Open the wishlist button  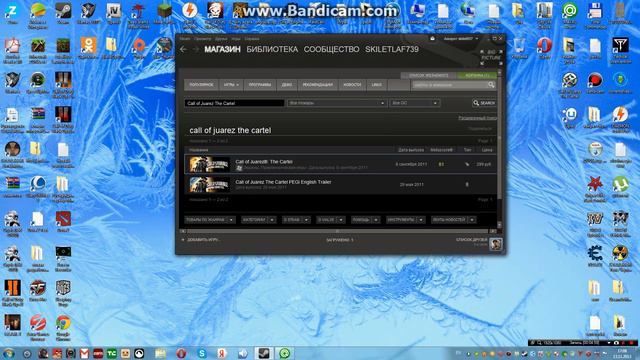(x=429, y=76)
